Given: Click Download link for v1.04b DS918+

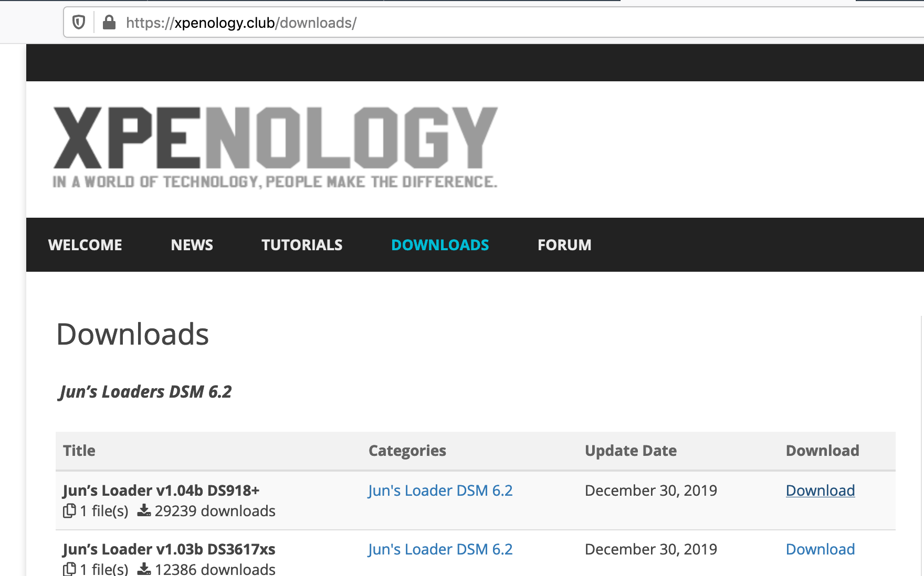Looking at the screenshot, I should pos(820,490).
